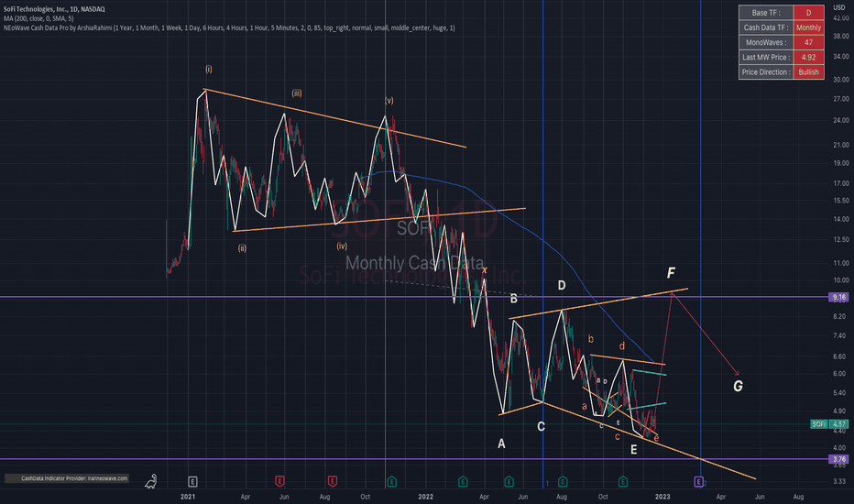854x504 pixels.
Task: Select the orange wave label '(iii)'
Action: coord(297,93)
